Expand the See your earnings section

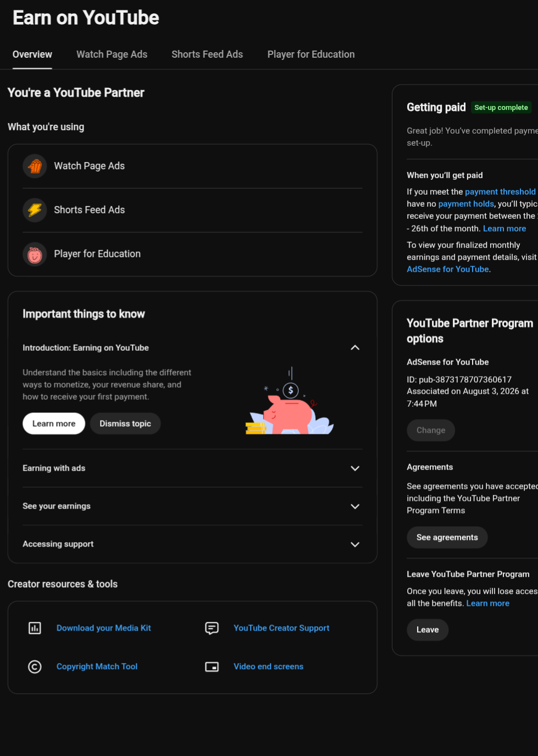coord(355,506)
